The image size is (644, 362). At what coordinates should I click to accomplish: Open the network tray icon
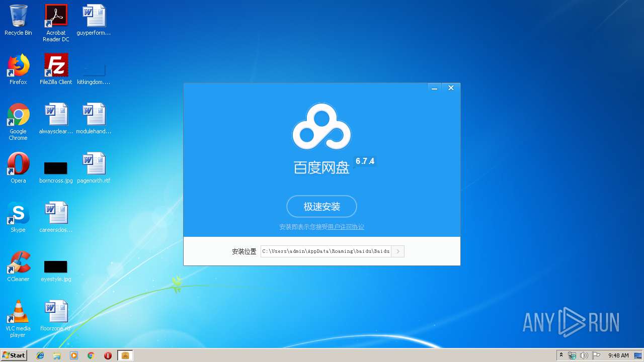coord(572,355)
